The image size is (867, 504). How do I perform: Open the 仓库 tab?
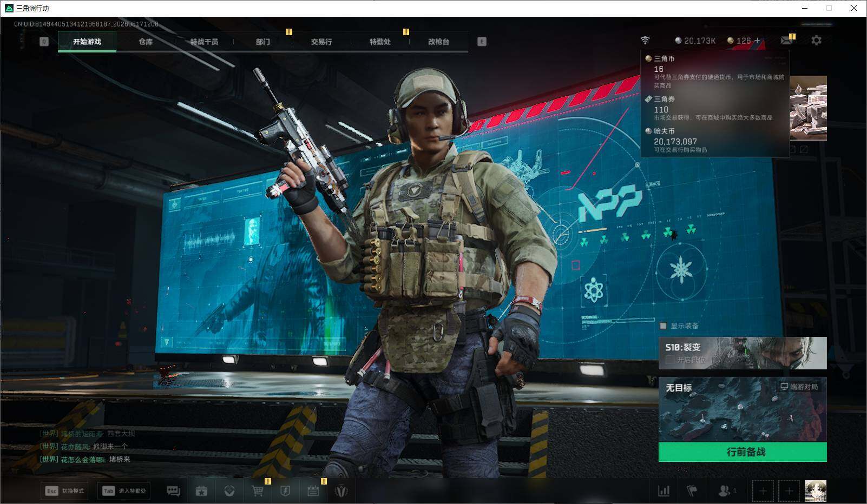(146, 42)
